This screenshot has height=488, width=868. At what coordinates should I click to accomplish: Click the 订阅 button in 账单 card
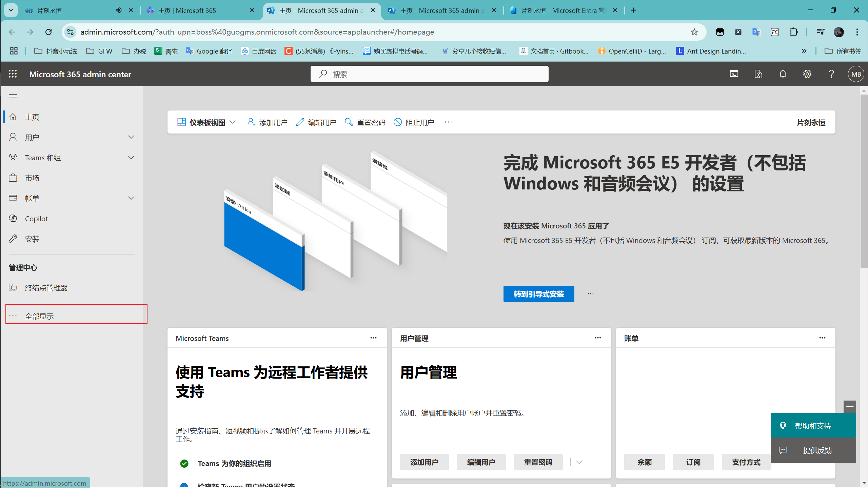coord(693,462)
